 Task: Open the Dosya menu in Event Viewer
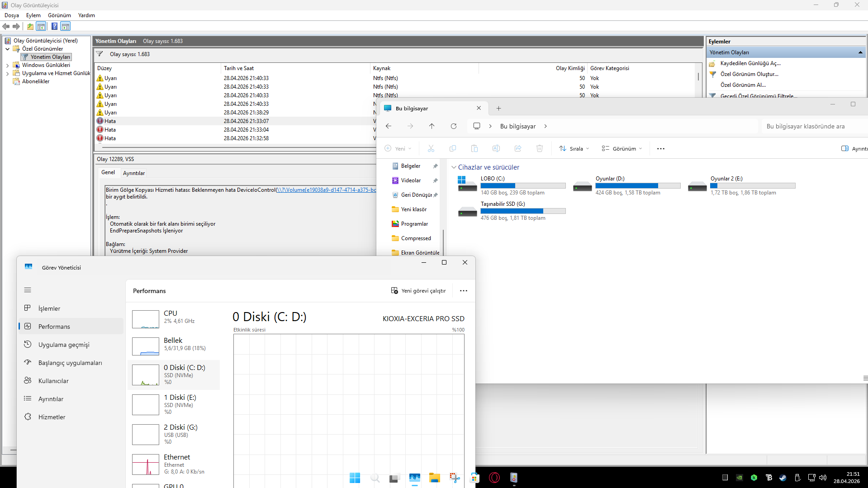(12, 15)
